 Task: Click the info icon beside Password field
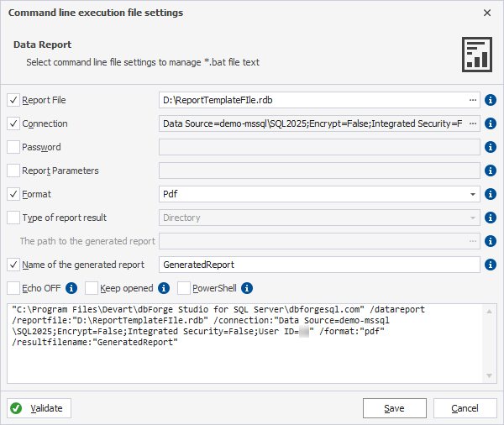tap(491, 147)
